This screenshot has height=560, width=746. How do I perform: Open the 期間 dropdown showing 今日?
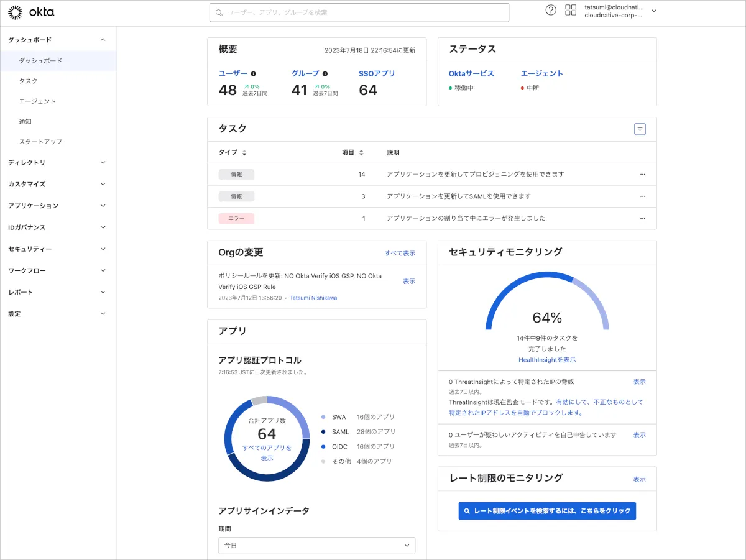pos(316,546)
